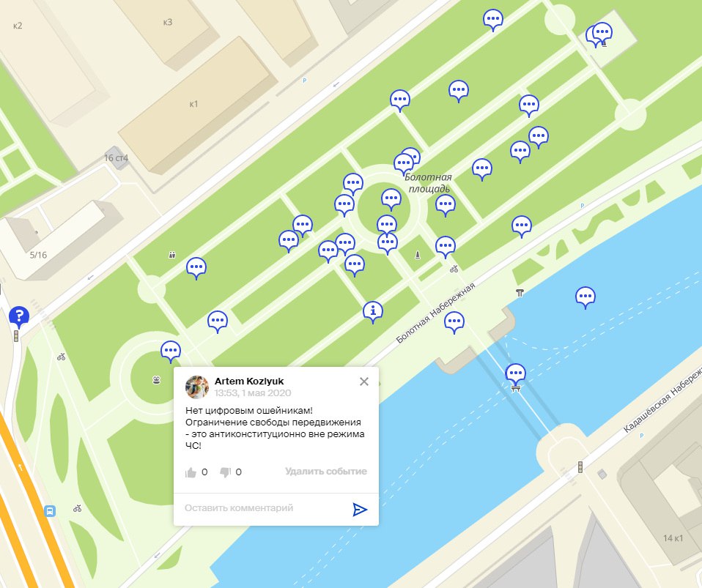Viewport: 702px width, 588px height.
Task: Click the monument icon near the central plaza
Action: point(418,255)
